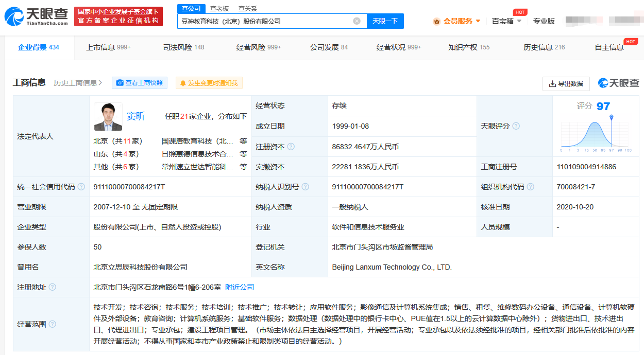Select 山东（共4家） region entry
This screenshot has width=644, height=355.
pyautogui.click(x=116, y=154)
